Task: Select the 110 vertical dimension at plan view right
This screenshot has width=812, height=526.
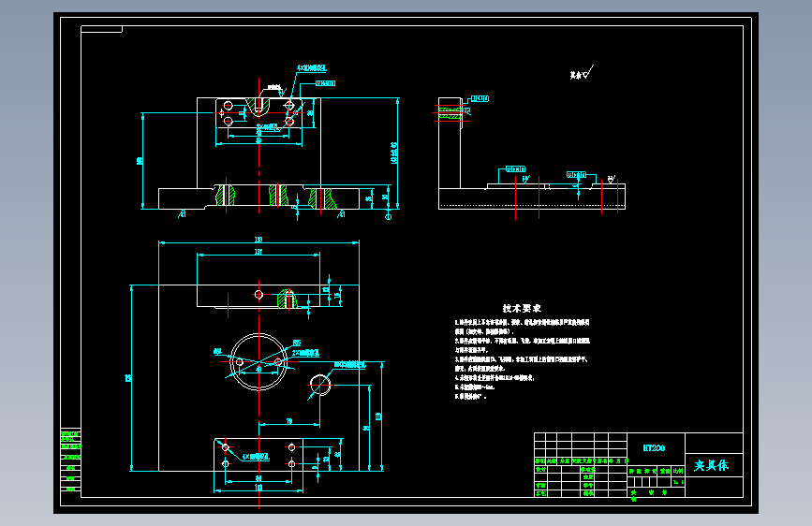Action: coord(378,416)
